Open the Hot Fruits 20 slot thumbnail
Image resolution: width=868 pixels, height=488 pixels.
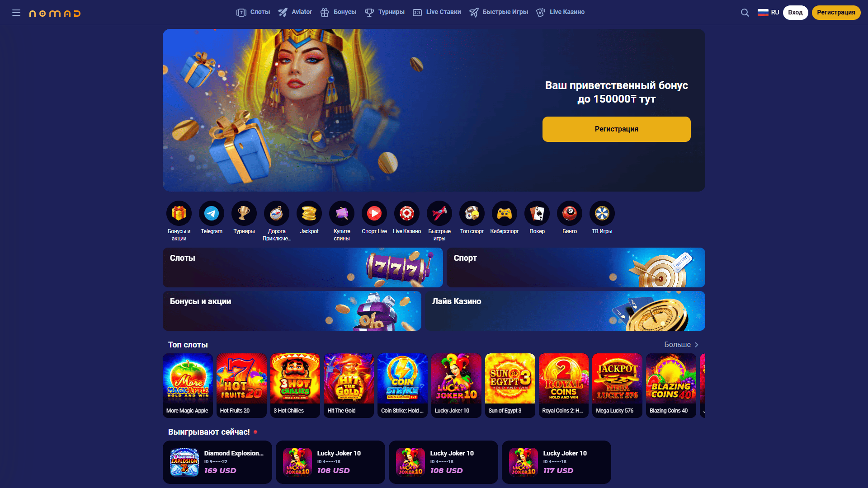click(241, 385)
